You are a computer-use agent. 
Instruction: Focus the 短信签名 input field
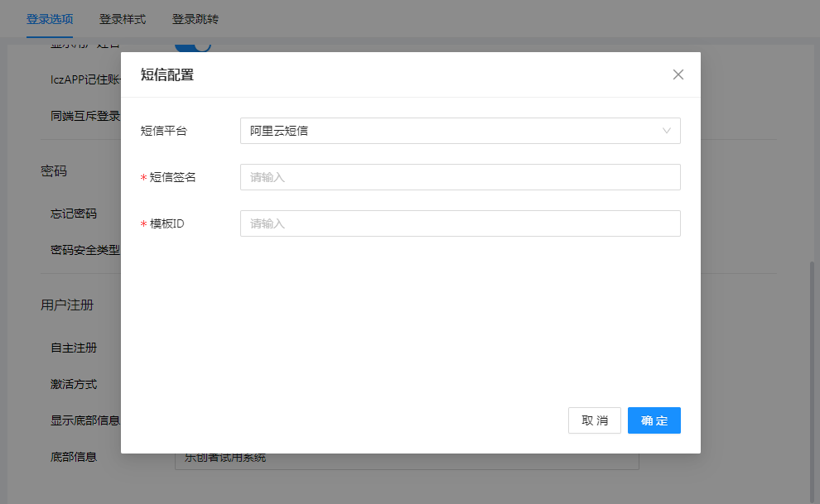tap(460, 177)
